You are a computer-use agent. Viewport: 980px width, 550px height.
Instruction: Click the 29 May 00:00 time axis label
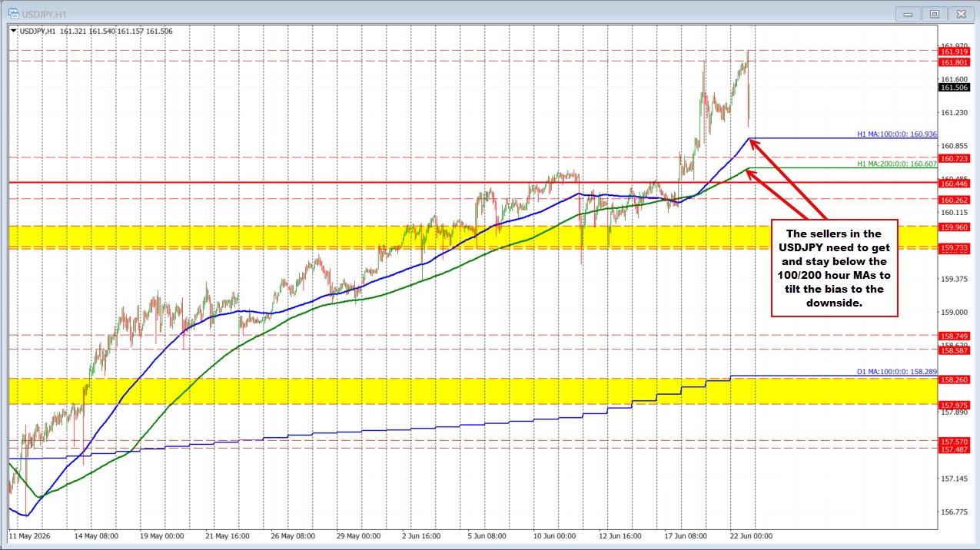[360, 535]
